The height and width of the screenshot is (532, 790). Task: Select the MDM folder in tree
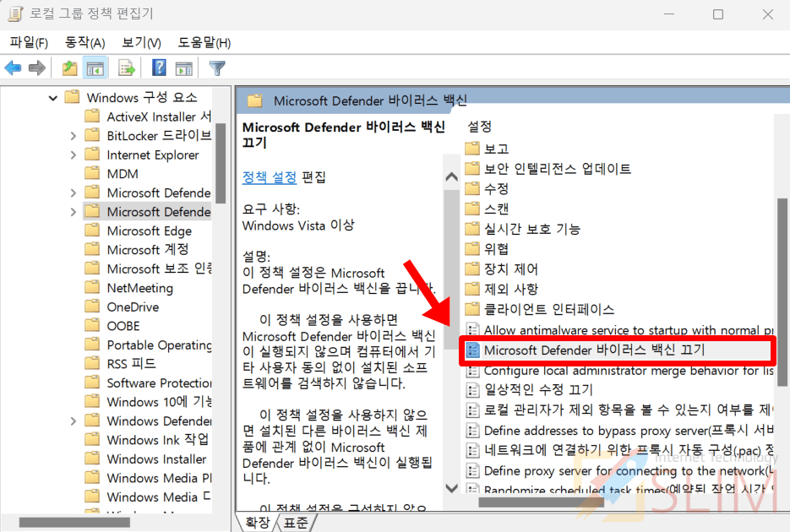click(112, 174)
